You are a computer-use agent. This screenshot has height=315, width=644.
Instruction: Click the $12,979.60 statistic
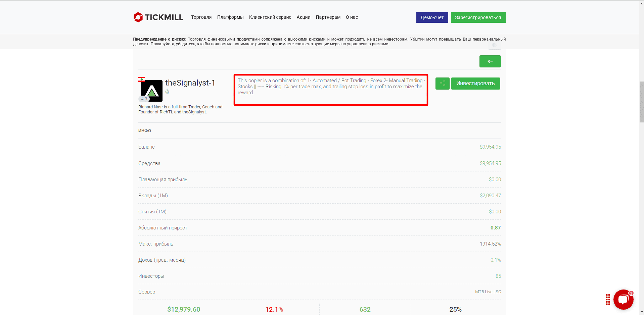pos(184,309)
